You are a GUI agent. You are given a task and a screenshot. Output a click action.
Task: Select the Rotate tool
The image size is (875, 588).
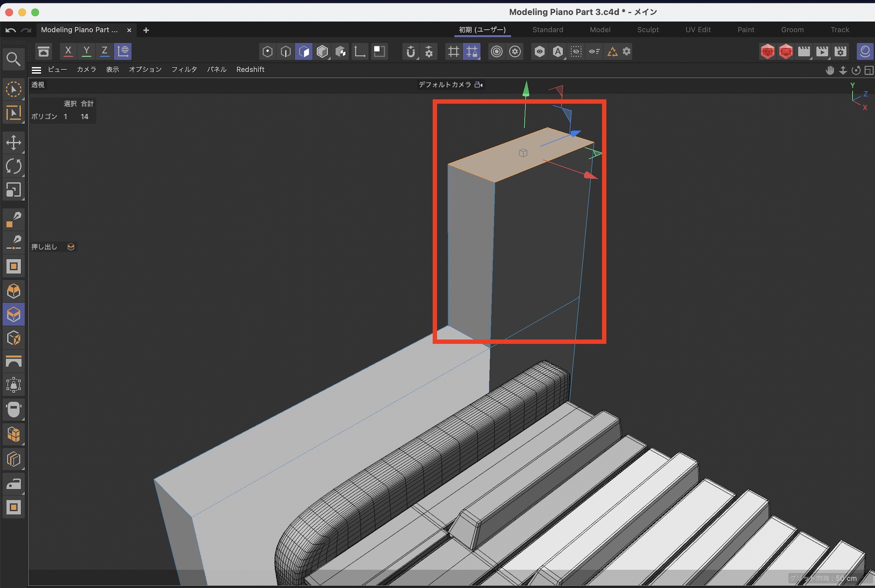point(14,166)
